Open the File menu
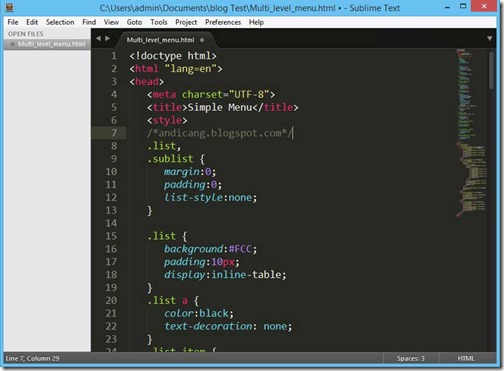The height and width of the screenshot is (371, 504). point(13,22)
